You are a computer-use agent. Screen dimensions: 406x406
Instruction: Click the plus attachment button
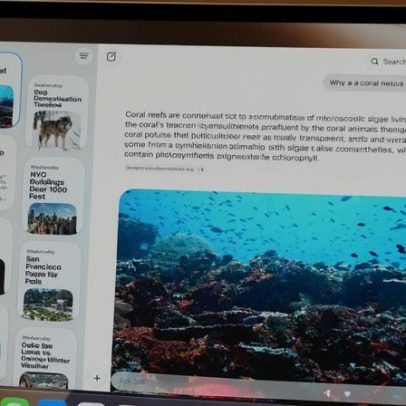tap(97, 378)
